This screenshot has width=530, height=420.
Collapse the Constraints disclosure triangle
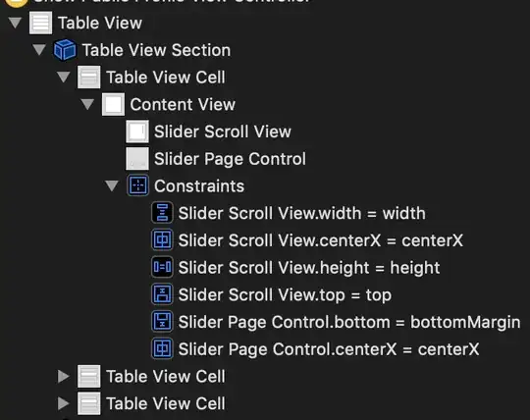point(112,185)
